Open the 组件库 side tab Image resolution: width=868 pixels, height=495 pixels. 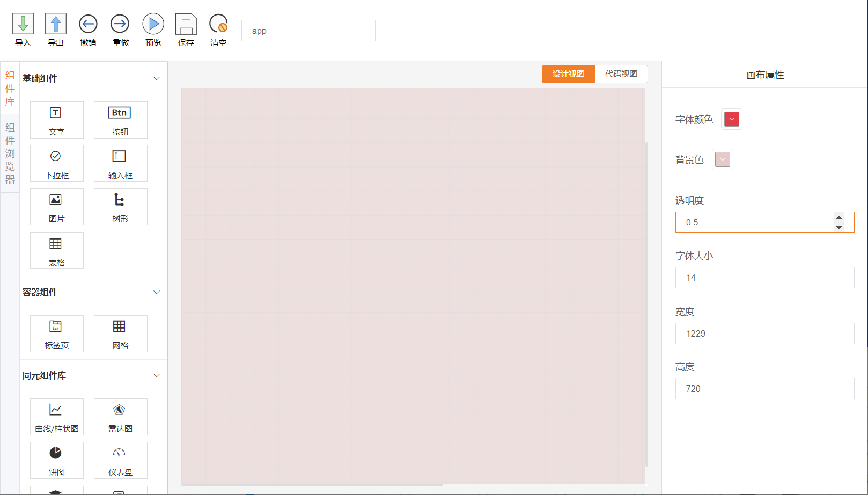click(10, 89)
